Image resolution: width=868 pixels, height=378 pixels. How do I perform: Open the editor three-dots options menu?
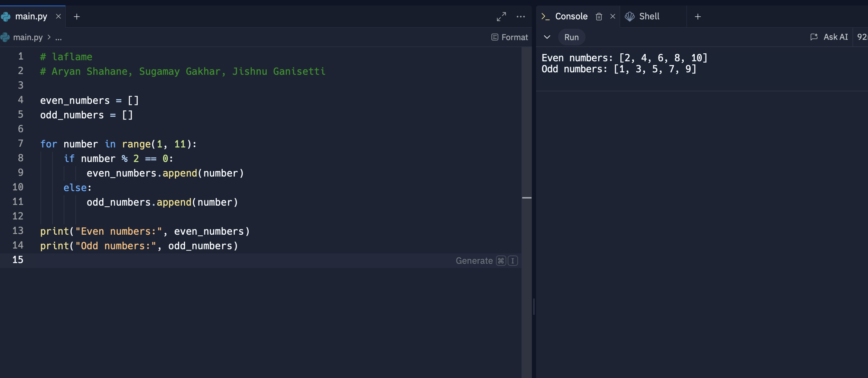[520, 17]
